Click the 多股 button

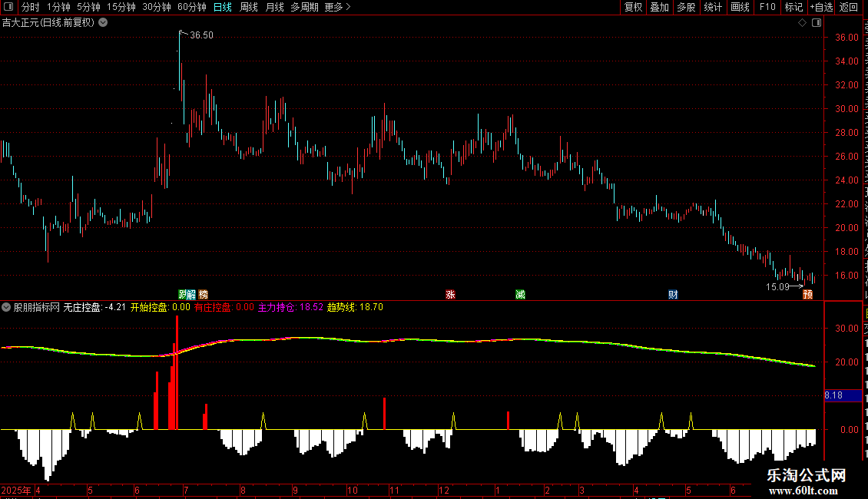(687, 7)
